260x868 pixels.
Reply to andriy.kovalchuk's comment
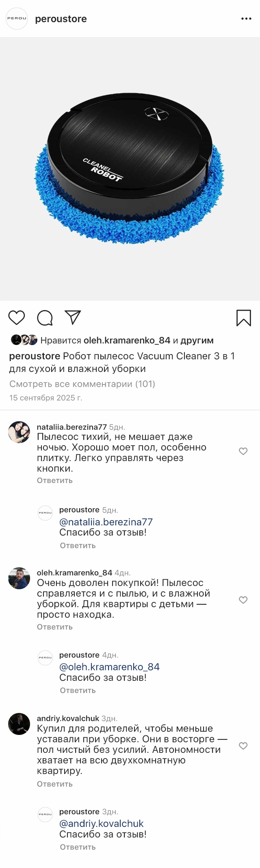tap(55, 784)
